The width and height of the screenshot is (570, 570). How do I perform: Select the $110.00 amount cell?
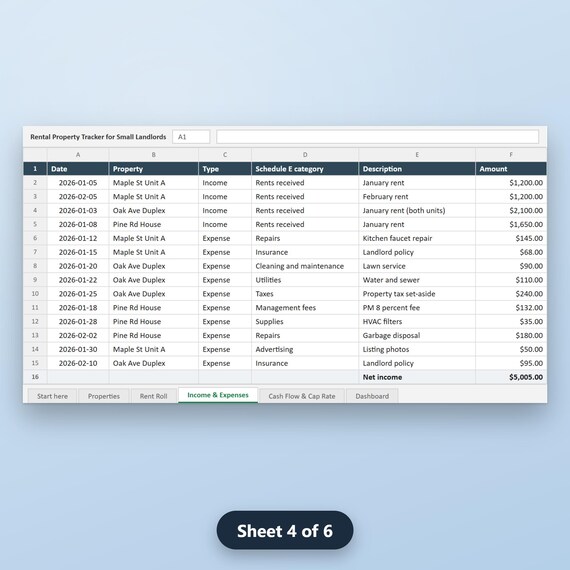pos(511,280)
